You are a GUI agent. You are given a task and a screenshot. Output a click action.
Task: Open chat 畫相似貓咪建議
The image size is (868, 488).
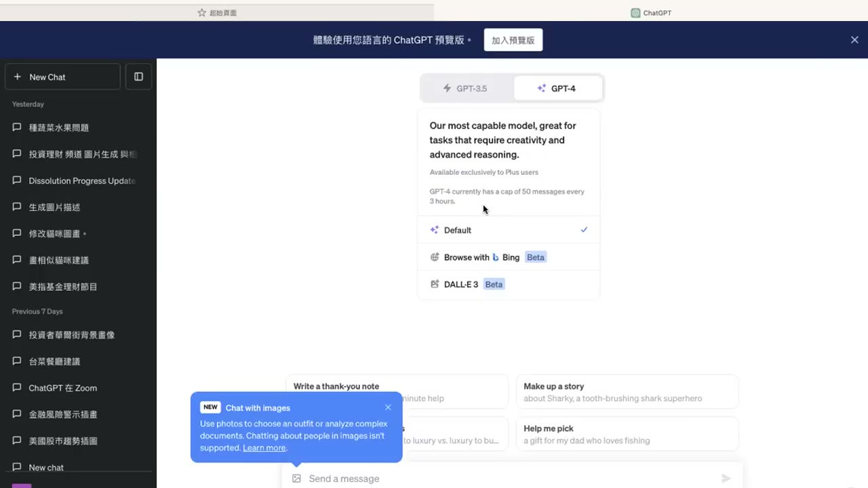(78, 260)
